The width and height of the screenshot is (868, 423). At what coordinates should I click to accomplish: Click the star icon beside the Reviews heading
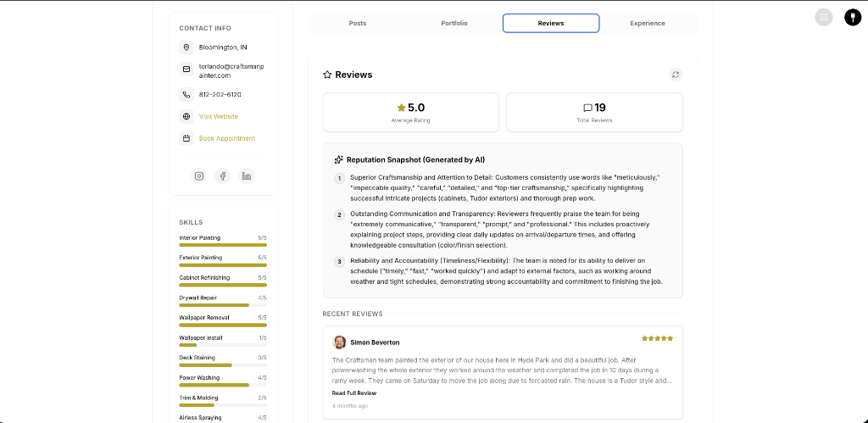click(327, 75)
